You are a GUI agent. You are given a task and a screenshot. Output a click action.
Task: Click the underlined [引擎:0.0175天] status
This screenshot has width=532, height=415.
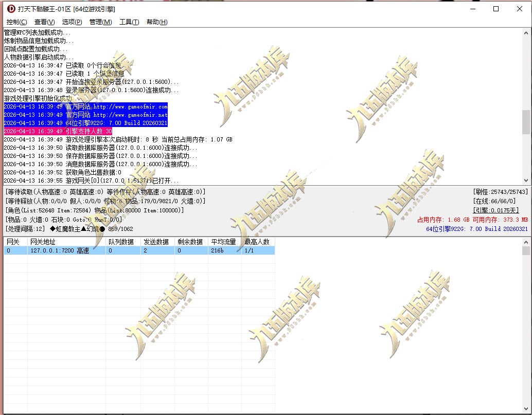pyautogui.click(x=495, y=210)
